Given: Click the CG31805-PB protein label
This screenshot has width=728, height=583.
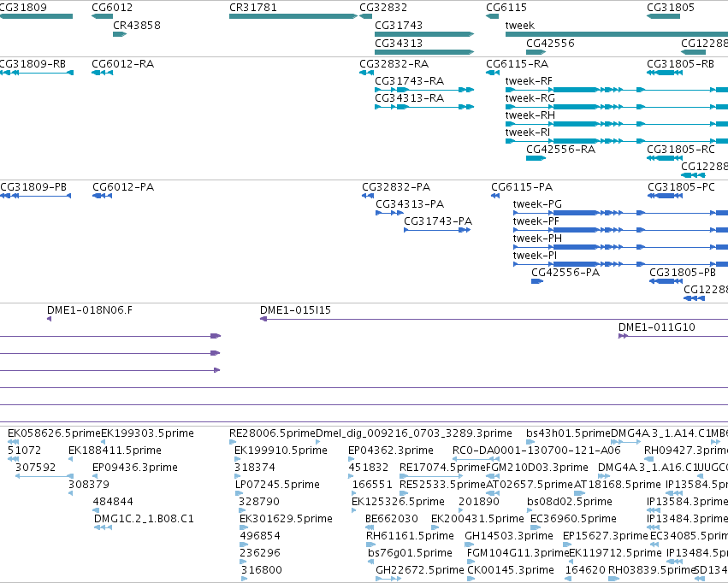Looking at the screenshot, I should (x=683, y=273).
